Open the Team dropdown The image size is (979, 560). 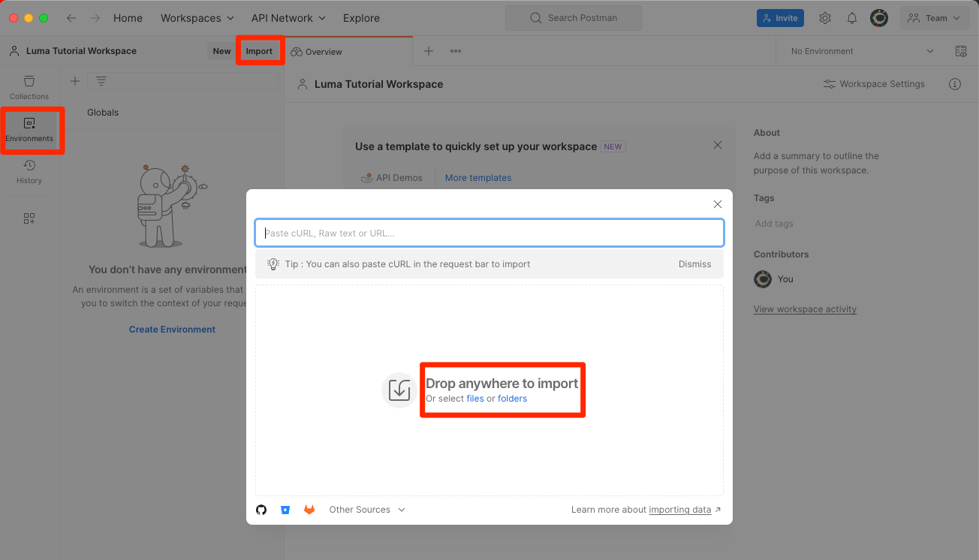click(935, 18)
